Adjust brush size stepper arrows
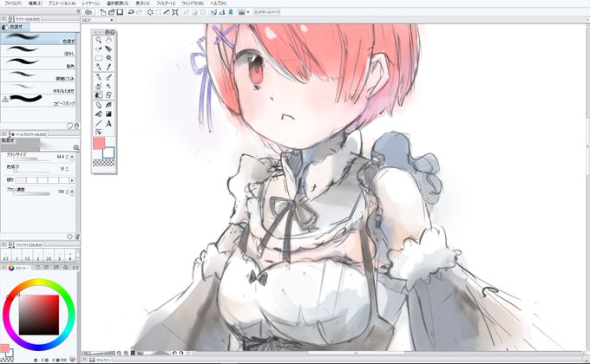The width and height of the screenshot is (590, 364). click(67, 156)
